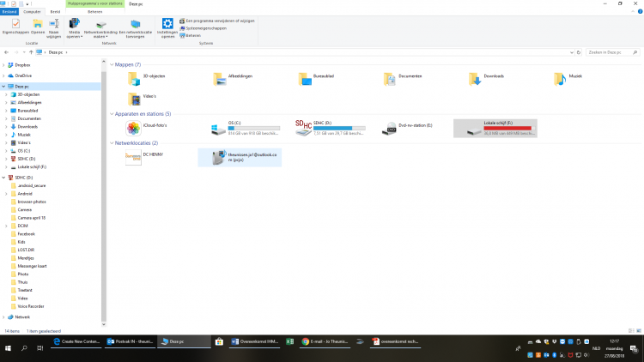
Task: Click the up-arrow navigation button
Action: (31, 52)
